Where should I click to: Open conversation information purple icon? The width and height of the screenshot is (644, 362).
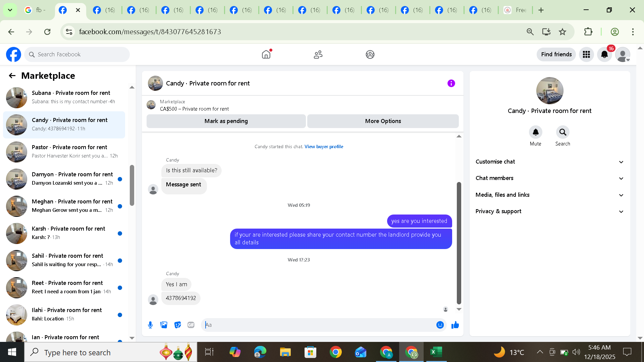[x=451, y=83]
